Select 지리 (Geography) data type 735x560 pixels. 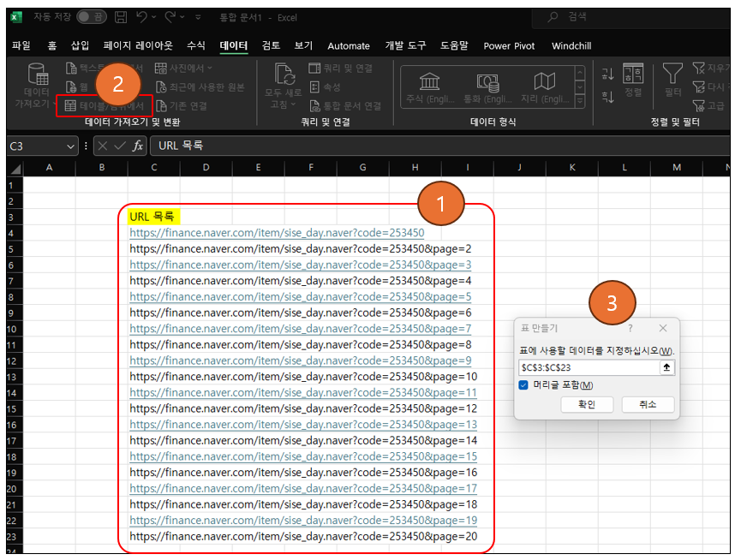click(545, 87)
